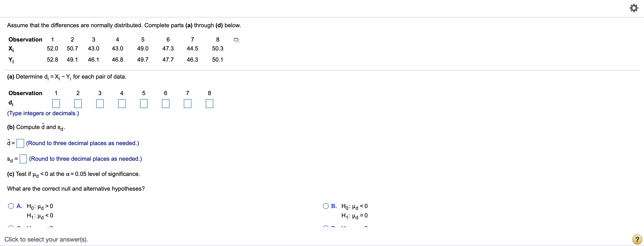
Task: Click the d_i box for observation 8
Action: (209, 104)
